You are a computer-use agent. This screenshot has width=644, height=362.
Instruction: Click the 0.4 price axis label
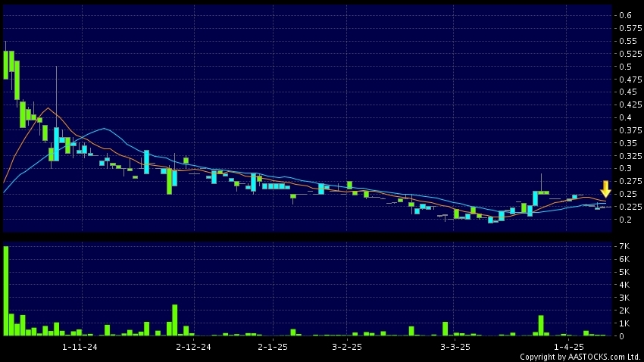625,117
